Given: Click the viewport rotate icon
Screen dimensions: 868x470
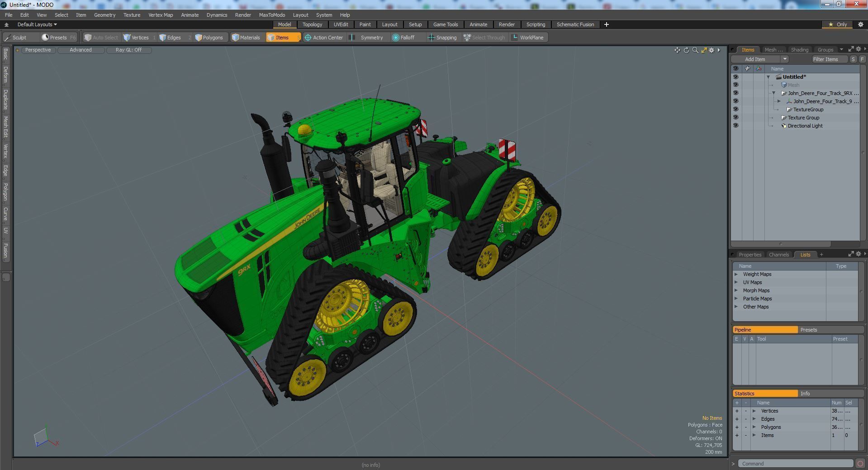Looking at the screenshot, I should tap(686, 50).
